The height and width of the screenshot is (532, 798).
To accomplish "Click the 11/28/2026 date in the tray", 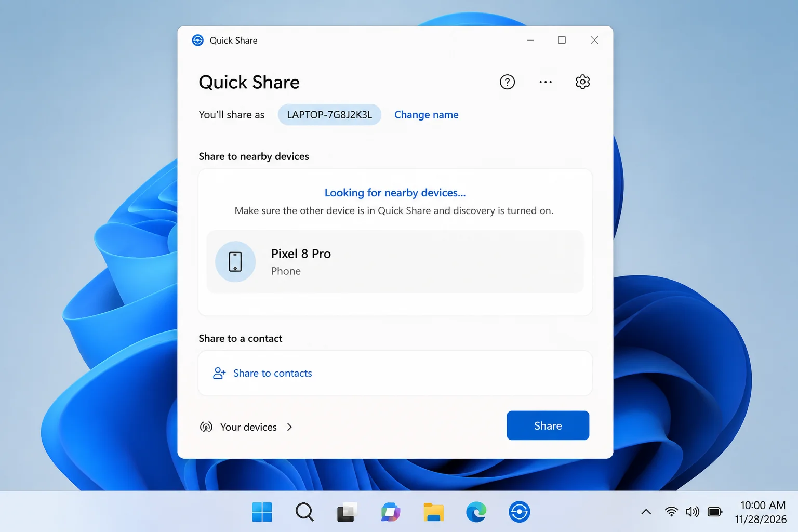I will pos(761,520).
